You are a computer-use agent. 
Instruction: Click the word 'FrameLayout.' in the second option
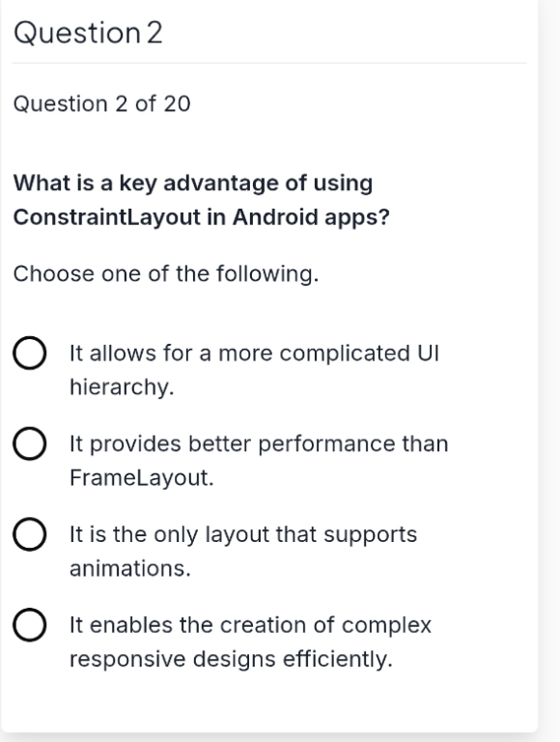141,477
